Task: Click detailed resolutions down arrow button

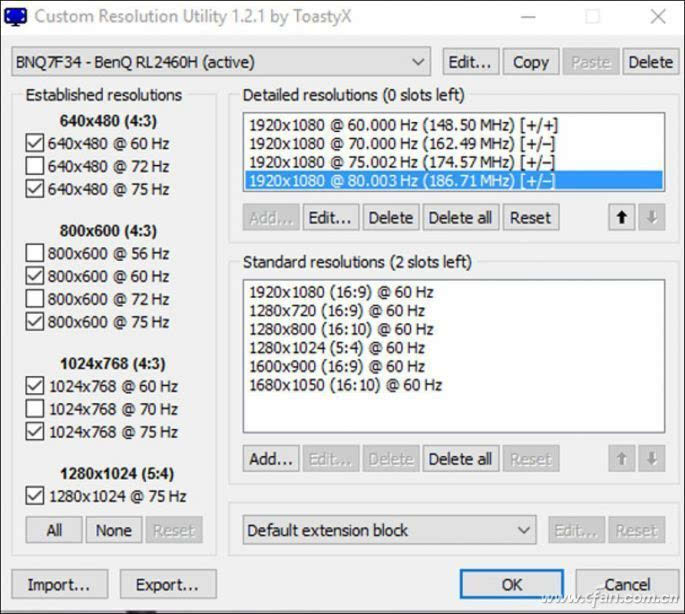Action: coord(652,217)
